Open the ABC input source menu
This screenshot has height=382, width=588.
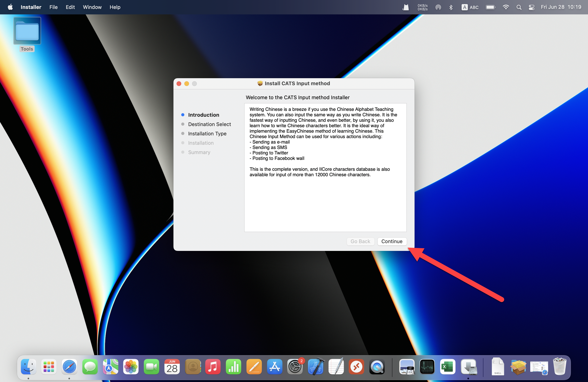tap(470, 7)
